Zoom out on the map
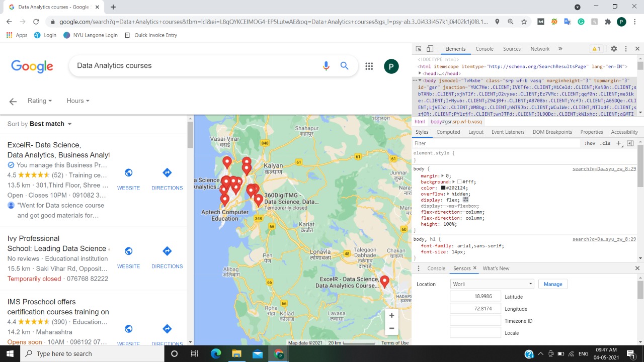This screenshot has width=644, height=362. [391, 328]
